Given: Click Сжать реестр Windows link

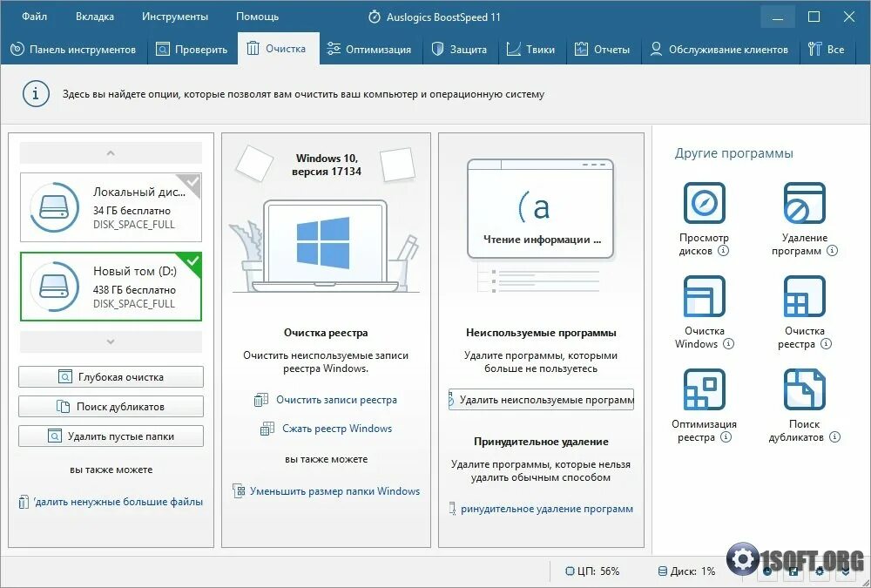Looking at the screenshot, I should (337, 429).
